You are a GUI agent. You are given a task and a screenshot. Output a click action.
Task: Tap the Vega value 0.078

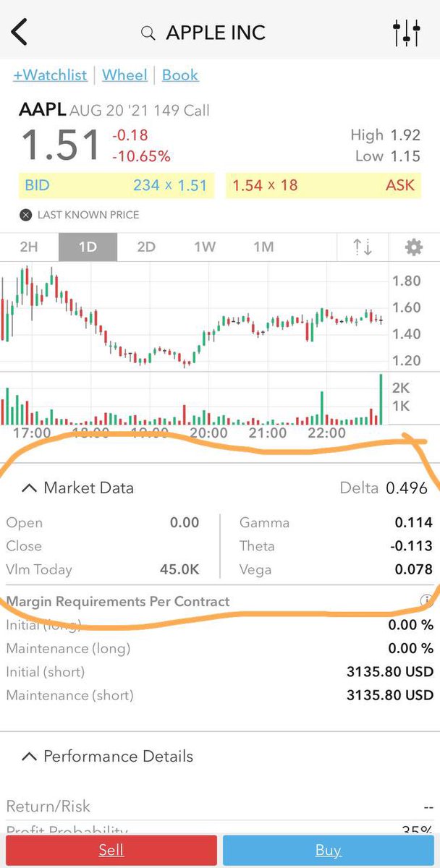pyautogui.click(x=413, y=570)
